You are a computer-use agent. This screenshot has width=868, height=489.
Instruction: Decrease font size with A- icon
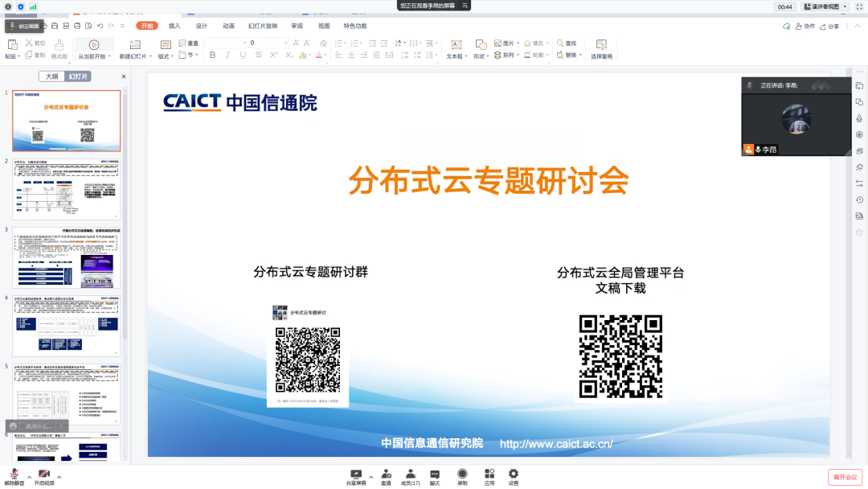(x=307, y=43)
